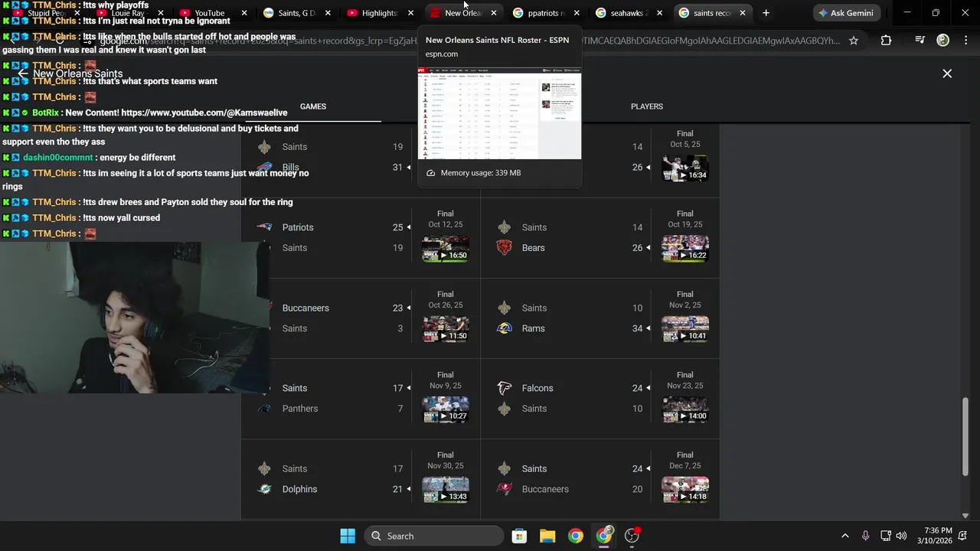Screen dimensions: 980x551
Task: Click the ESPN roster page preview thumbnail
Action: 499,113
